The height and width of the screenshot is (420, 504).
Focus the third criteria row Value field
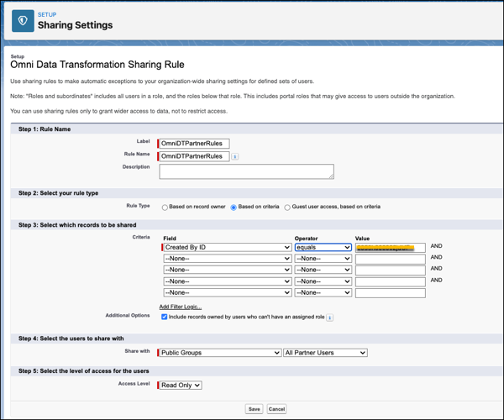tap(391, 270)
